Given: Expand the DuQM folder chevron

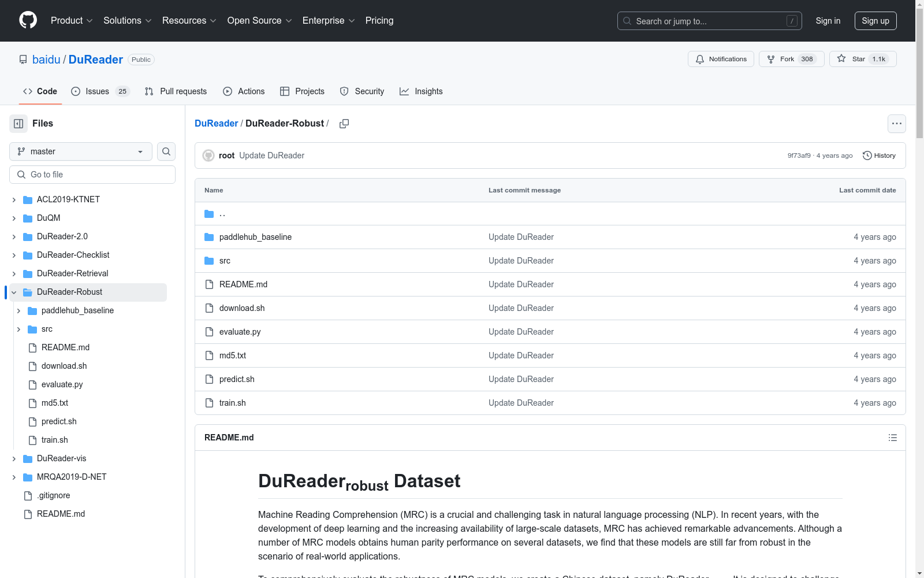Looking at the screenshot, I should 14,218.
